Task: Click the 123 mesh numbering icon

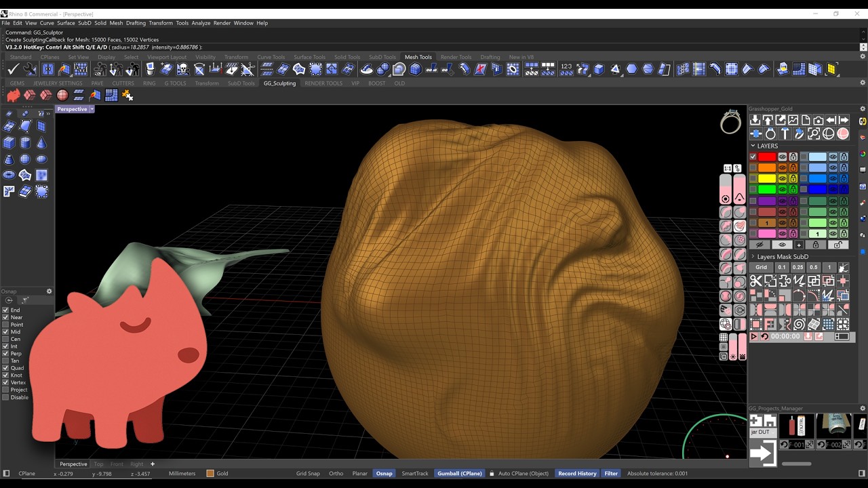Action: [x=566, y=69]
